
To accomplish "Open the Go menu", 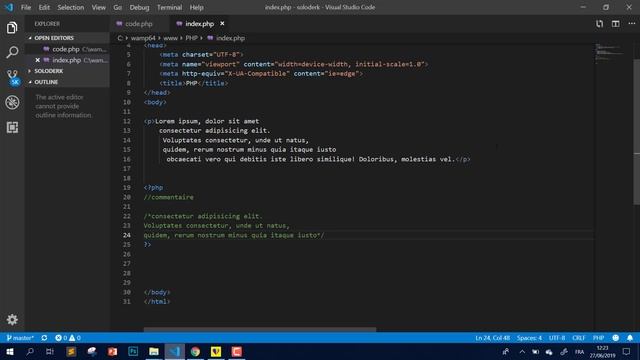I will [x=118, y=7].
